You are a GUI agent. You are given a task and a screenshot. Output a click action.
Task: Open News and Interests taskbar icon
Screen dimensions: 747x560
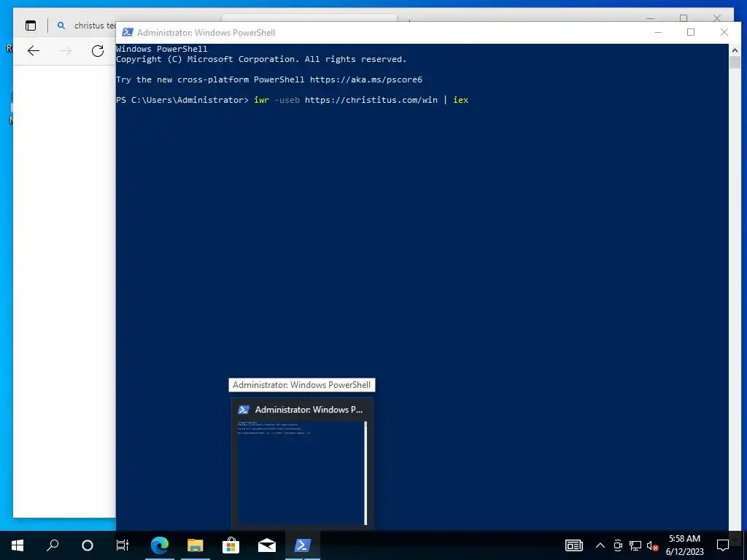click(574, 545)
